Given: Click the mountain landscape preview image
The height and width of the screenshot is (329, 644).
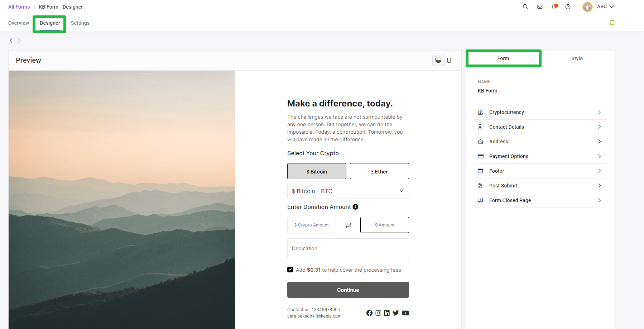Looking at the screenshot, I should click(122, 200).
